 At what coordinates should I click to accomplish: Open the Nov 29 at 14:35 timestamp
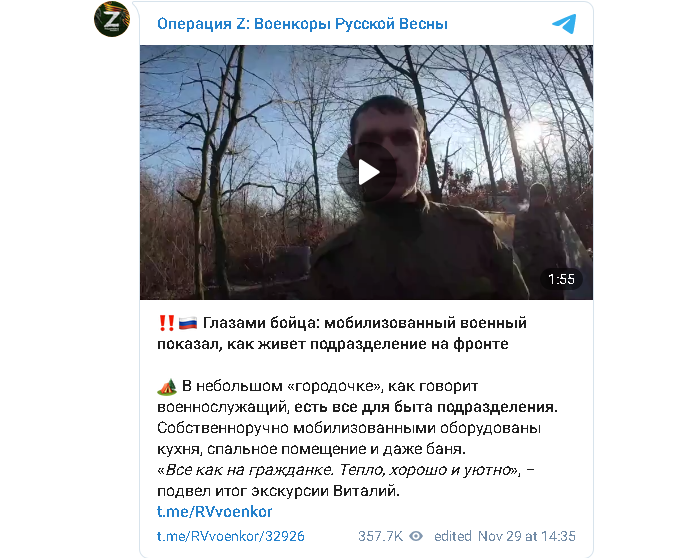527,536
